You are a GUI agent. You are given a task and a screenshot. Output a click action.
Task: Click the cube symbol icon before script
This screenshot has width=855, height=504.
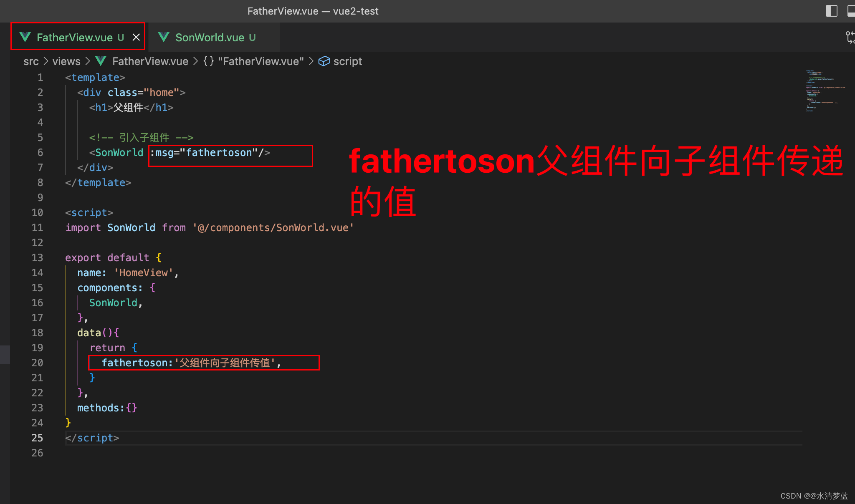324,61
